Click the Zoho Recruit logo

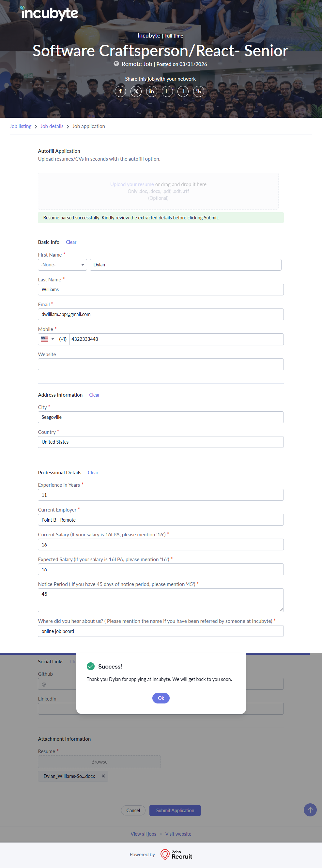[x=176, y=854]
